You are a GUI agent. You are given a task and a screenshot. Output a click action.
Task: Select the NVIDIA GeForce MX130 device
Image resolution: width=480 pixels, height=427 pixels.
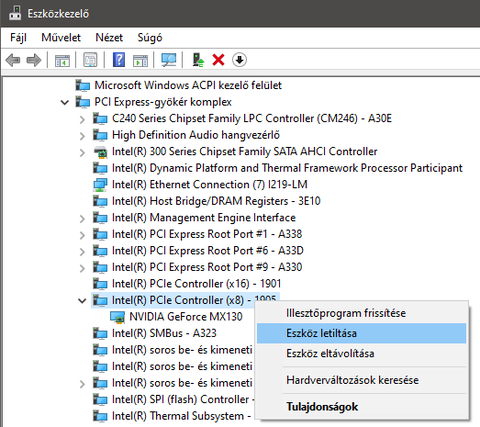tap(186, 317)
